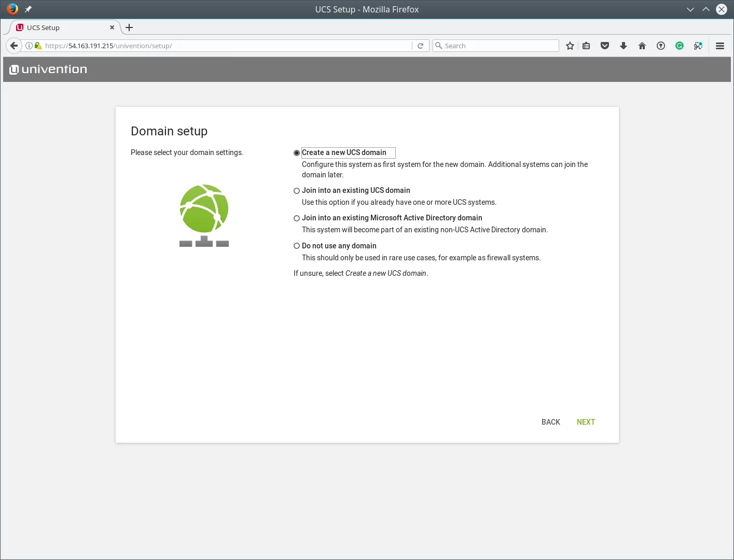The width and height of the screenshot is (734, 560).
Task: Go back with browser back arrow
Action: (x=14, y=46)
